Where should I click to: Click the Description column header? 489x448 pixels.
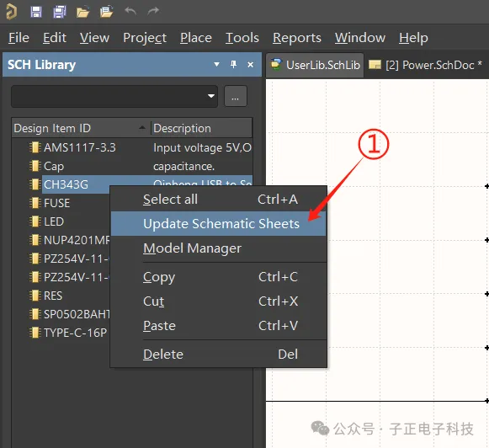(x=201, y=128)
